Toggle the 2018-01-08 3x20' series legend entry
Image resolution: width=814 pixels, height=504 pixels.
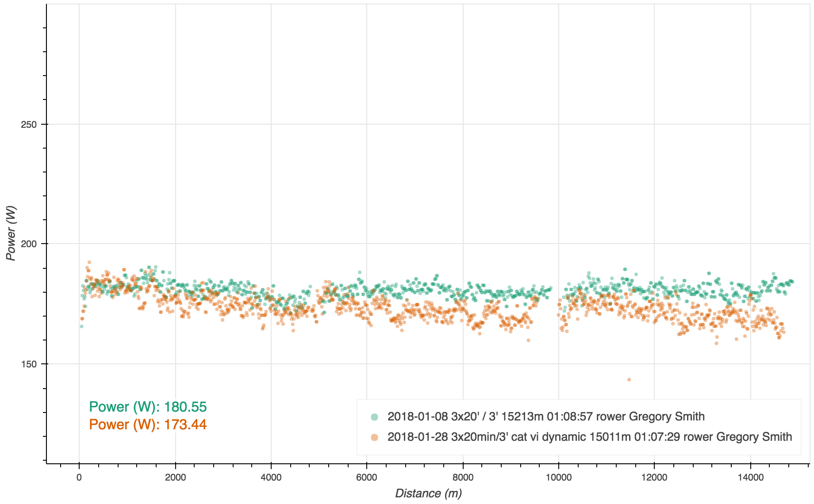pos(546,416)
